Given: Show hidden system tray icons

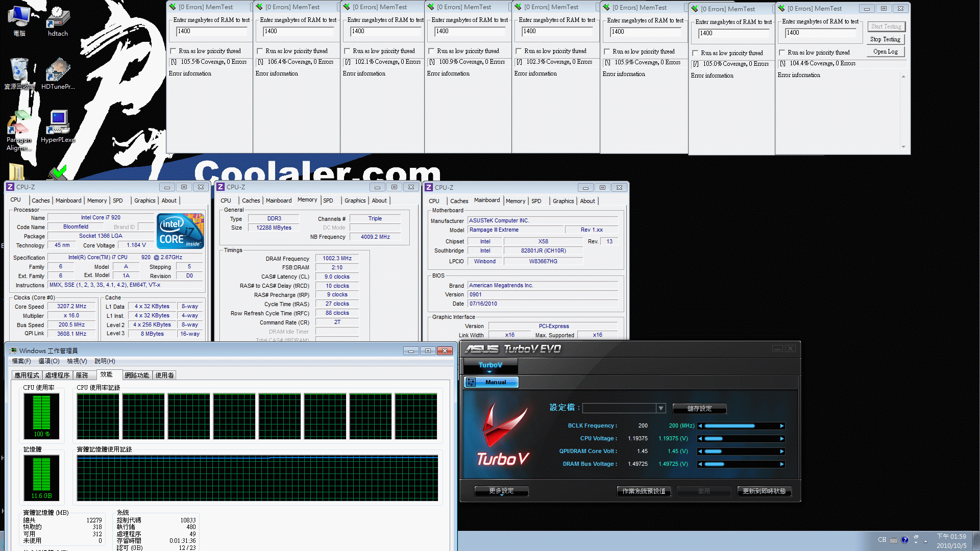Looking at the screenshot, I should point(925,540).
